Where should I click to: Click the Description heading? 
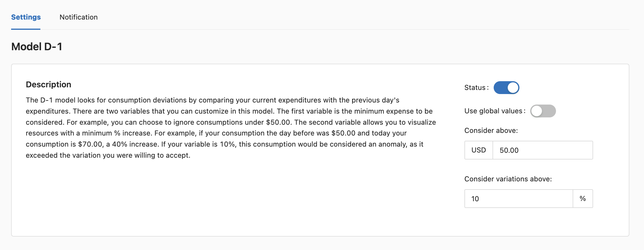pyautogui.click(x=49, y=84)
